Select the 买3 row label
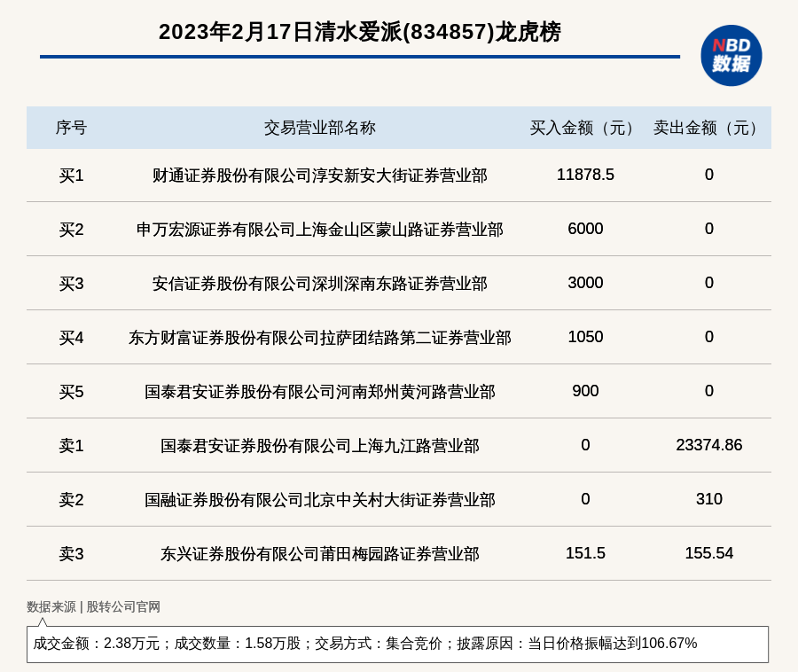 [71, 284]
